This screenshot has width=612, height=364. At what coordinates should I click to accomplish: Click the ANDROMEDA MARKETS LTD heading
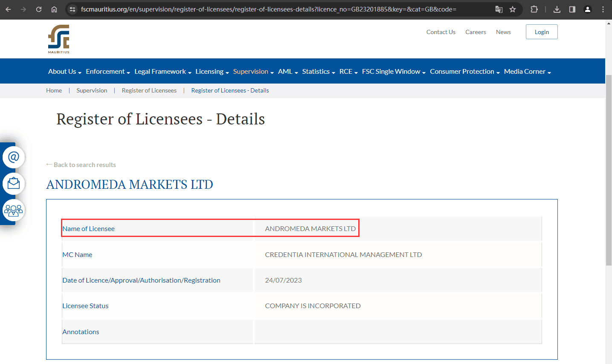(x=130, y=185)
